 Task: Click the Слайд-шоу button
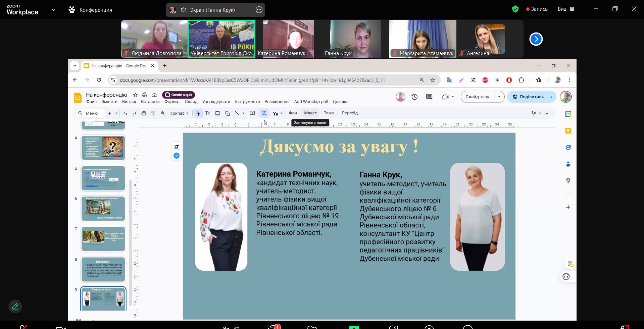(477, 97)
